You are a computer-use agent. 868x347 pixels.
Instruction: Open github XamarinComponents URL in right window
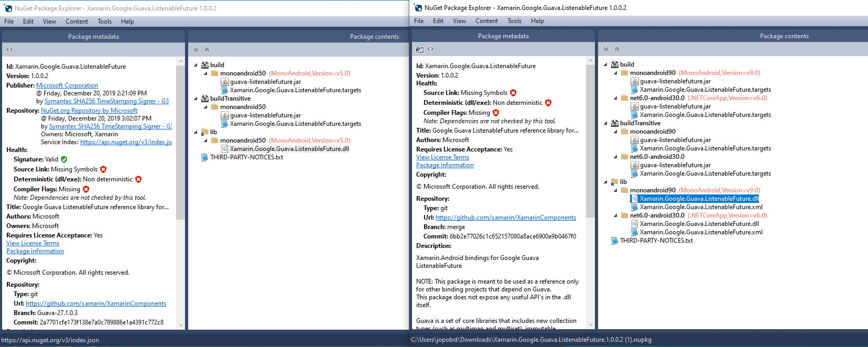(506, 218)
